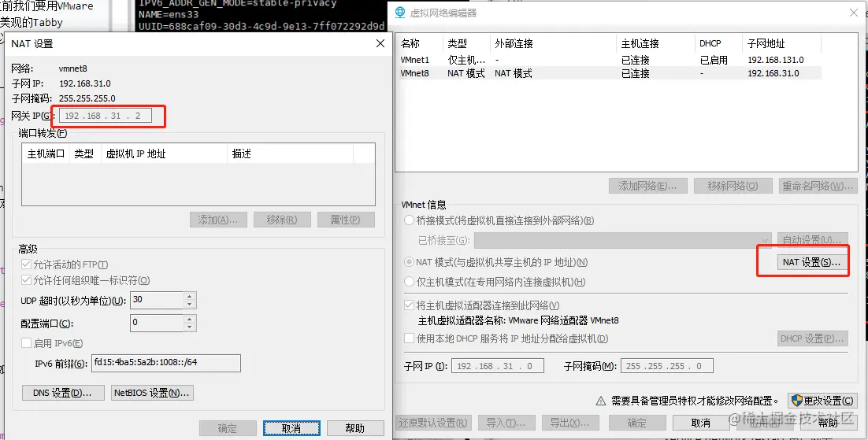Click 确定 in the Virtual Network Editor
868x440 pixels.
(x=636, y=423)
